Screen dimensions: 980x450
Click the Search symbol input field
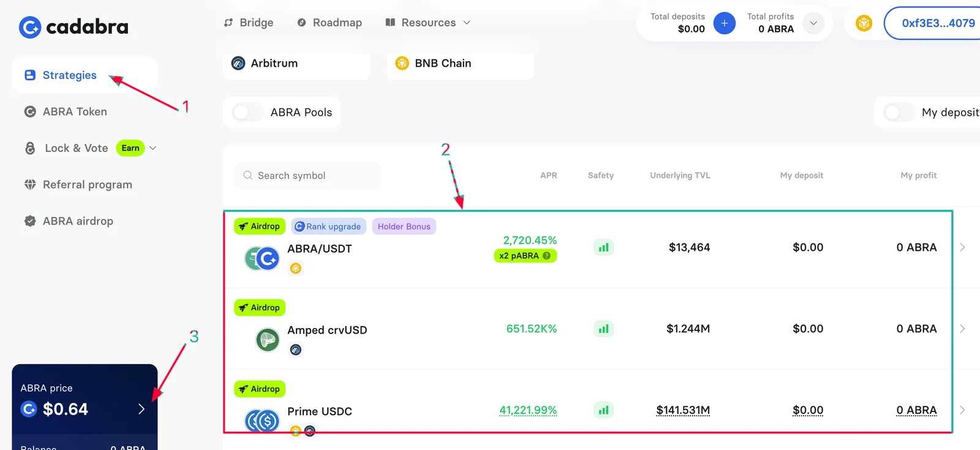[307, 175]
